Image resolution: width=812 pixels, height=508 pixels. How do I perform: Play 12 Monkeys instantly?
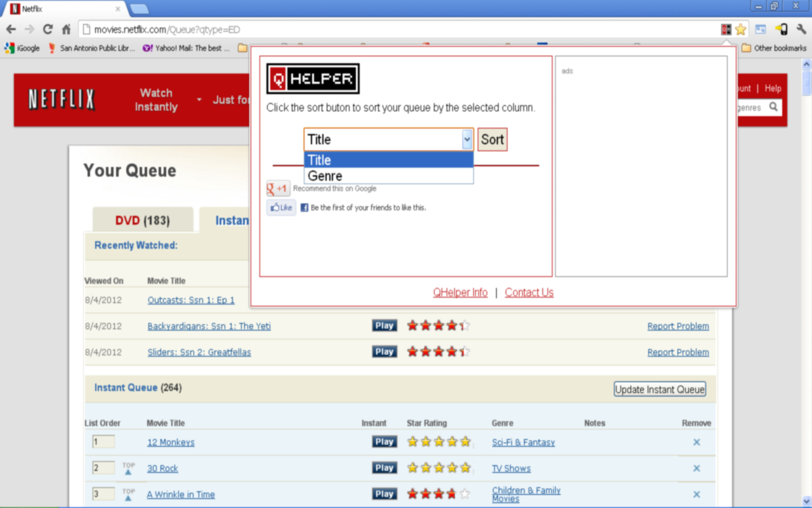pyautogui.click(x=384, y=442)
